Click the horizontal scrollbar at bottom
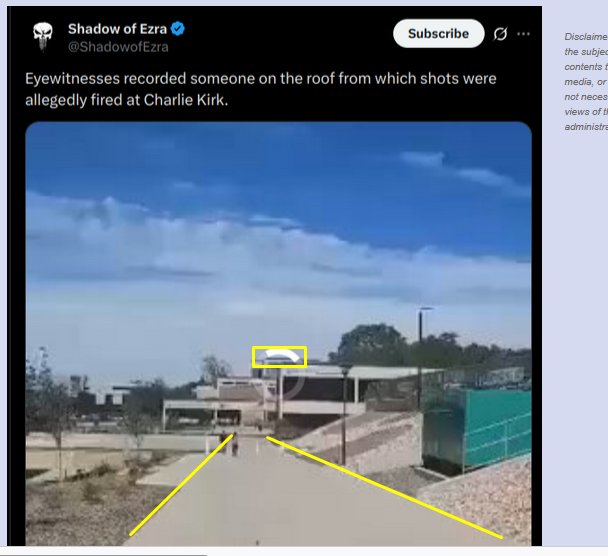This screenshot has height=556, width=608. click(104, 554)
